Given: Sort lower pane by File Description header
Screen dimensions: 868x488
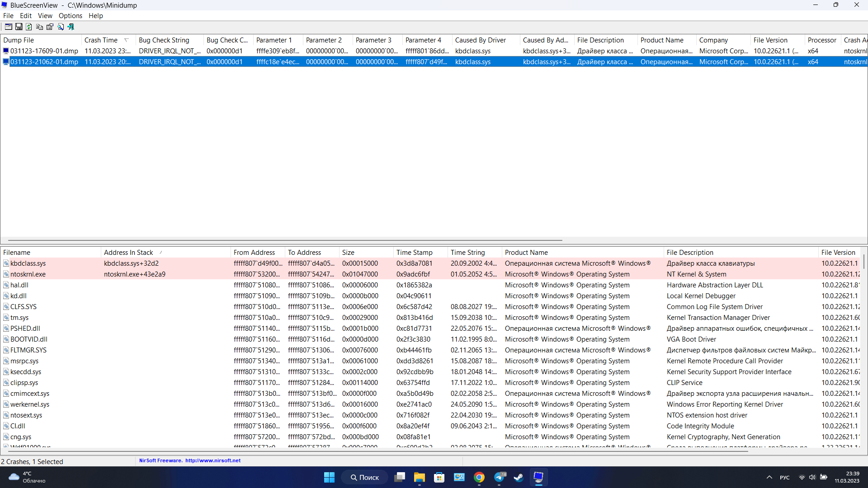Looking at the screenshot, I should click(741, 253).
